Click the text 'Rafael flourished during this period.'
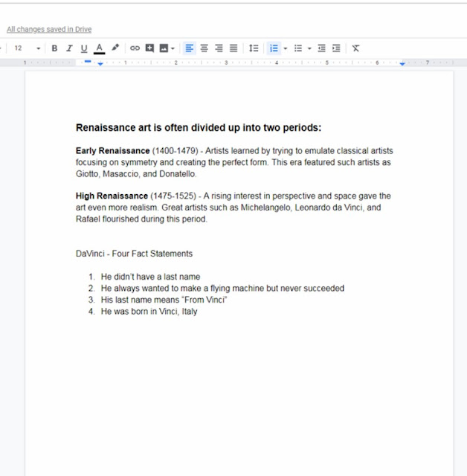The image size is (467, 476). (141, 219)
